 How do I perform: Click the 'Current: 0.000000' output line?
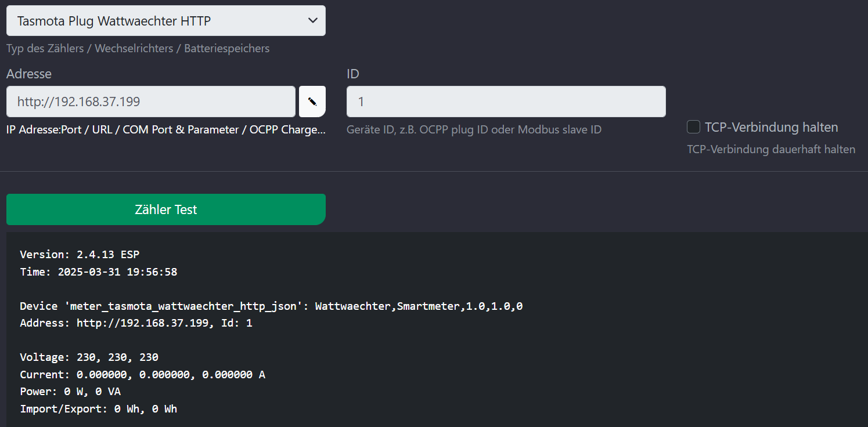[143, 375]
